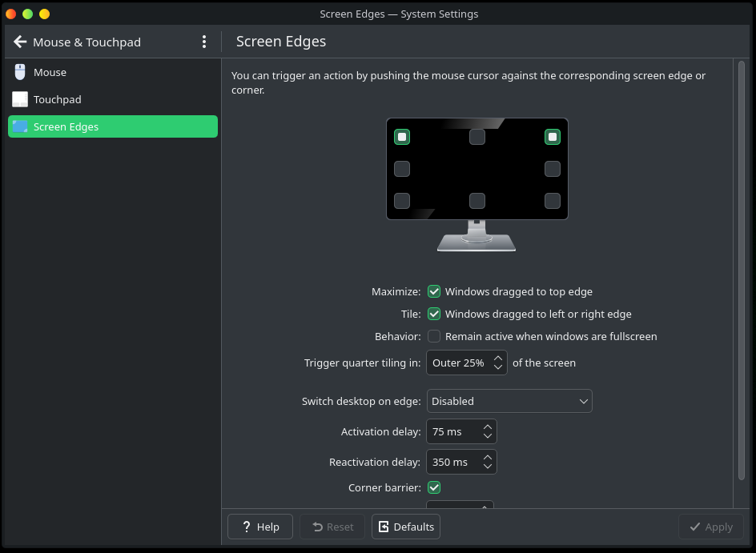Screen dimensions: 756x553
Task: Select the bottom-left screen corner trigger
Action: (x=402, y=201)
